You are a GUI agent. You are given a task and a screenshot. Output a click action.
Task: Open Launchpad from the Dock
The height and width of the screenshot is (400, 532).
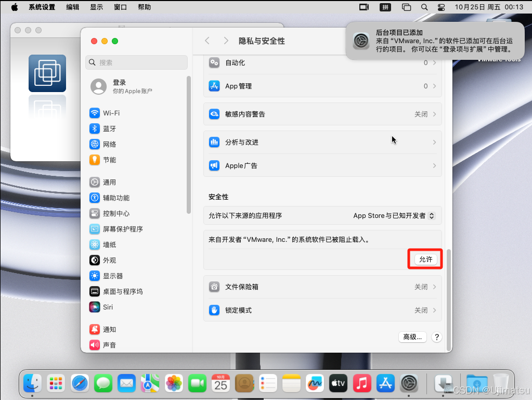click(x=56, y=383)
